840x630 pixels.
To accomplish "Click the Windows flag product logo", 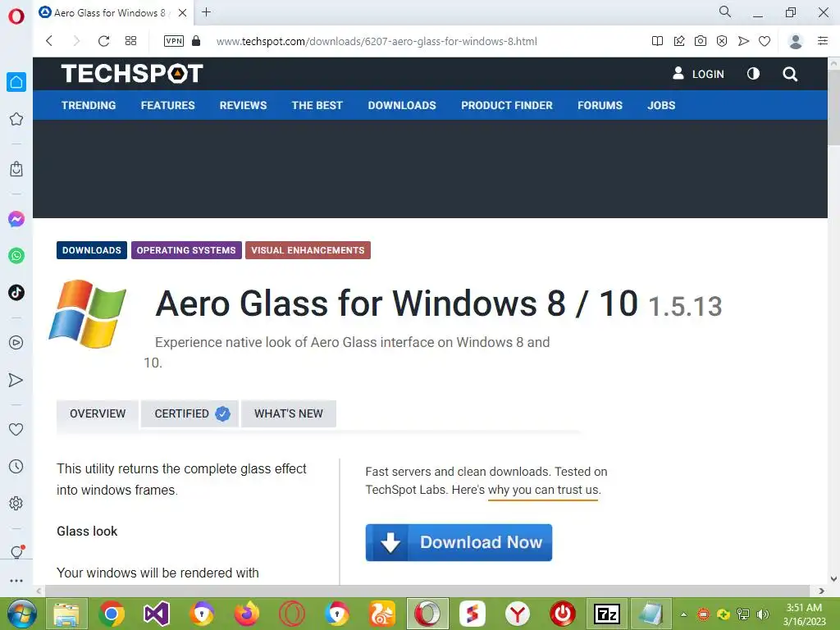I will [87, 314].
